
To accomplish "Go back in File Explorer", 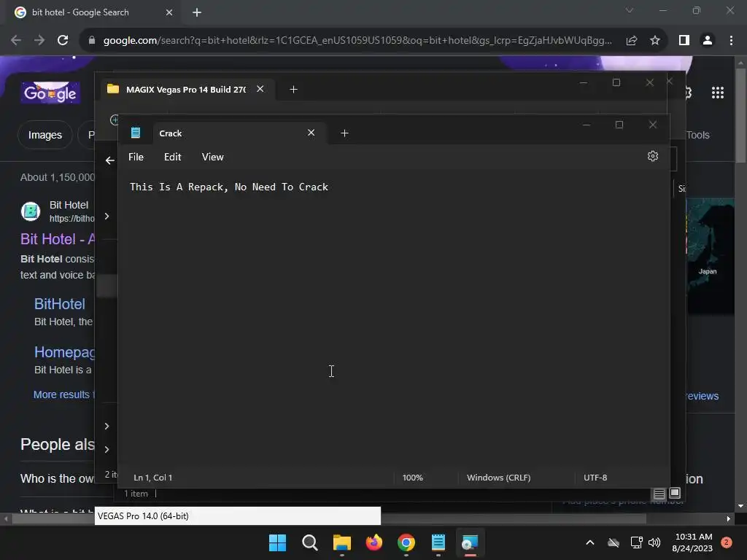I will pyautogui.click(x=109, y=160).
